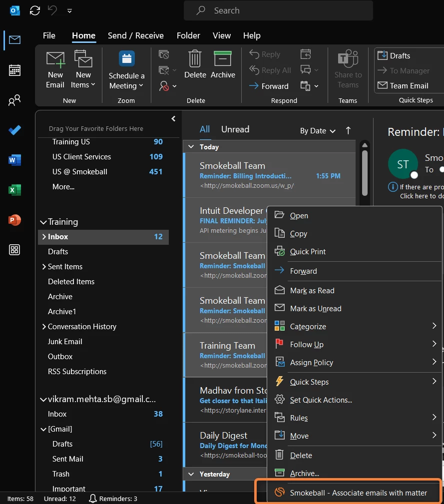Viewport: 444px width, 504px height.
Task: Click the Delete trash can in ribbon
Action: click(195, 64)
